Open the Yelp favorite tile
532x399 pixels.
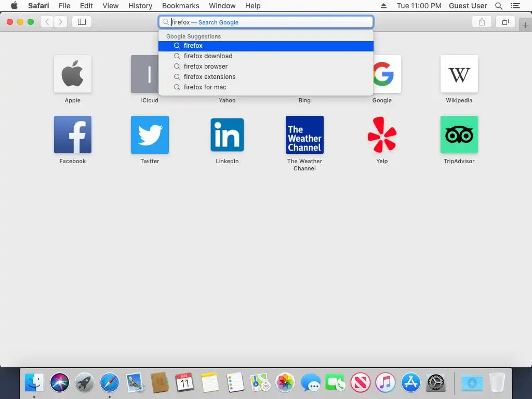coord(382,135)
